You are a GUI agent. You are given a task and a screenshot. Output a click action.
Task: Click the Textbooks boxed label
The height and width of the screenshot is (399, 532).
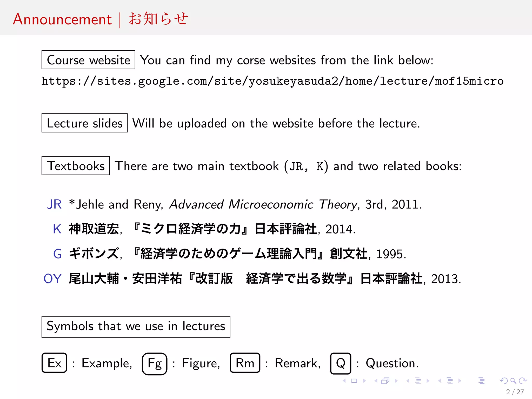(76, 166)
